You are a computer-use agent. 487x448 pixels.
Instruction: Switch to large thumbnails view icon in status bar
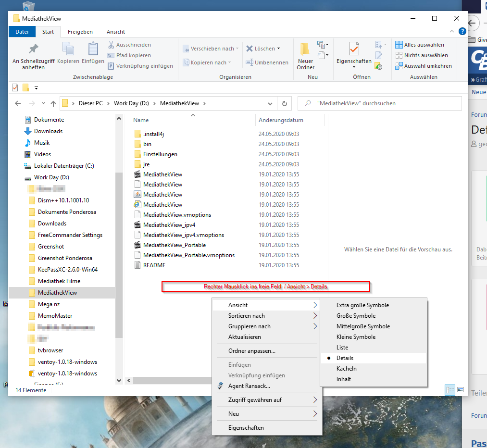[x=461, y=390]
